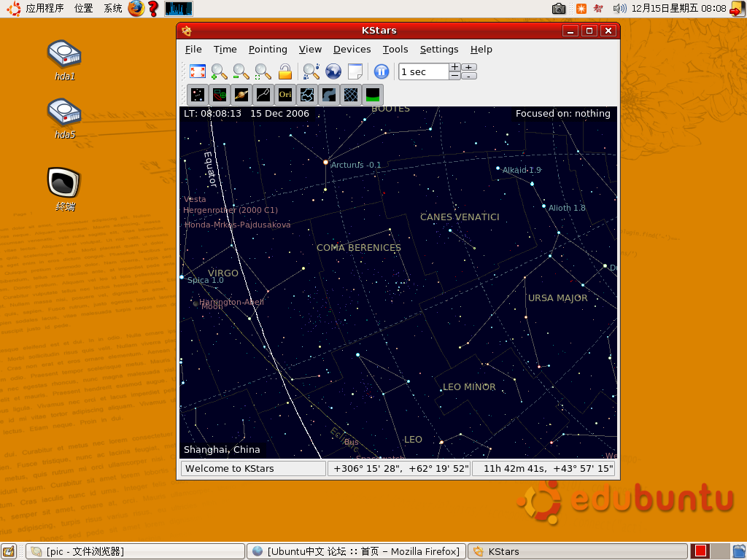747x560 pixels.
Task: Click the blank note page toolbar icon
Action: click(355, 72)
